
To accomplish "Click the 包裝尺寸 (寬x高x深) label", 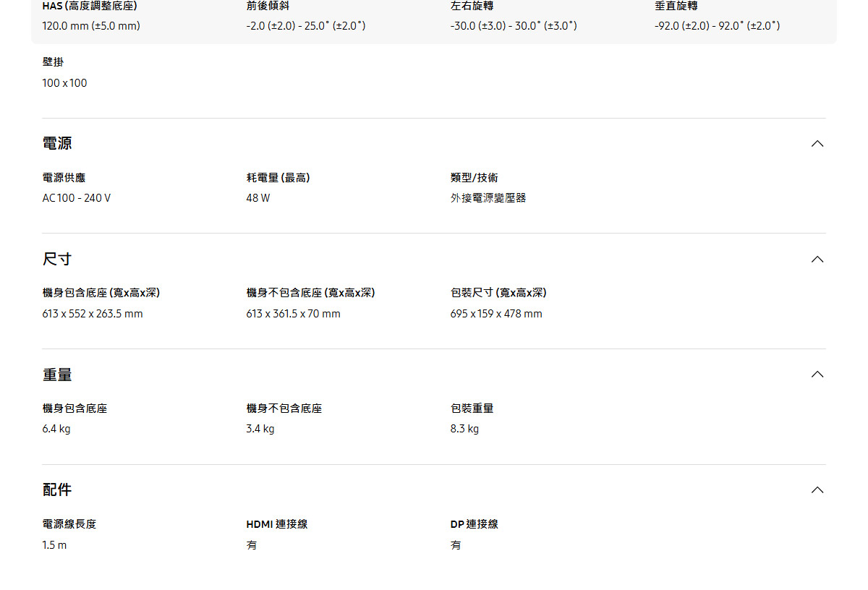I will point(497,293).
